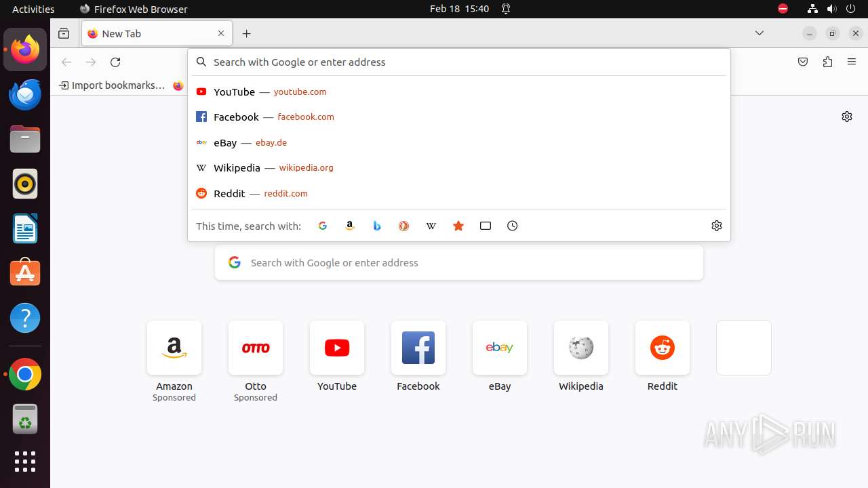The image size is (868, 488).
Task: Search history using the clock icon
Action: click(513, 226)
